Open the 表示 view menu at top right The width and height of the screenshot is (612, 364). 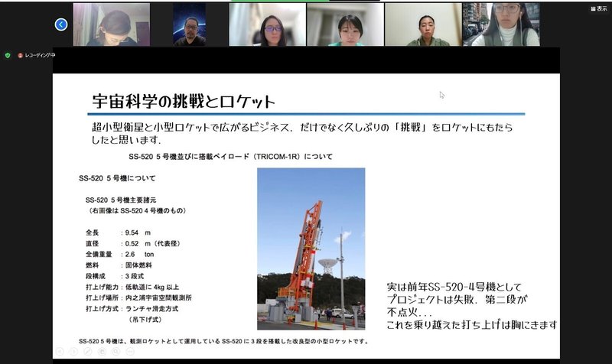(599, 8)
